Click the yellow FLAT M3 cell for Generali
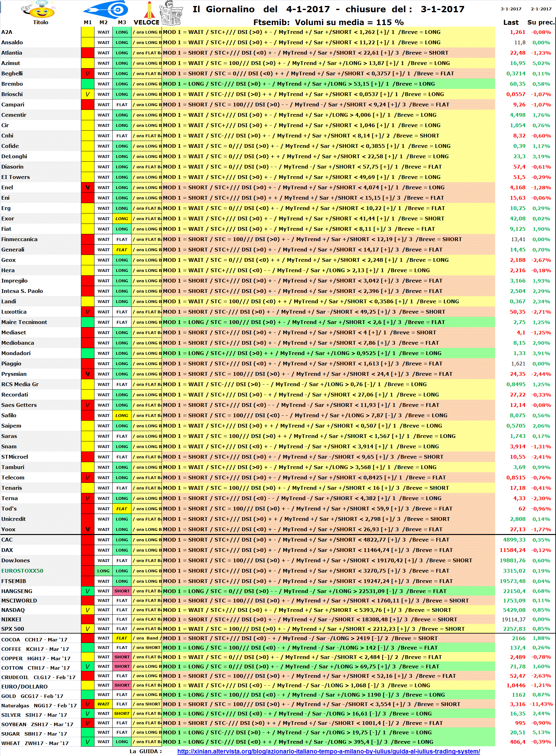Viewport: 556px width, 756px height. point(122,250)
